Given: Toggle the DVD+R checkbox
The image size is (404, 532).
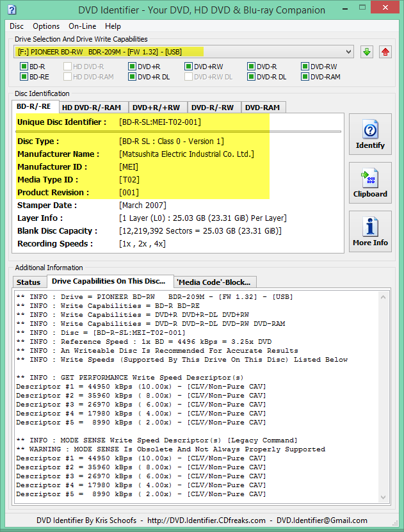Looking at the screenshot, I should point(132,67).
